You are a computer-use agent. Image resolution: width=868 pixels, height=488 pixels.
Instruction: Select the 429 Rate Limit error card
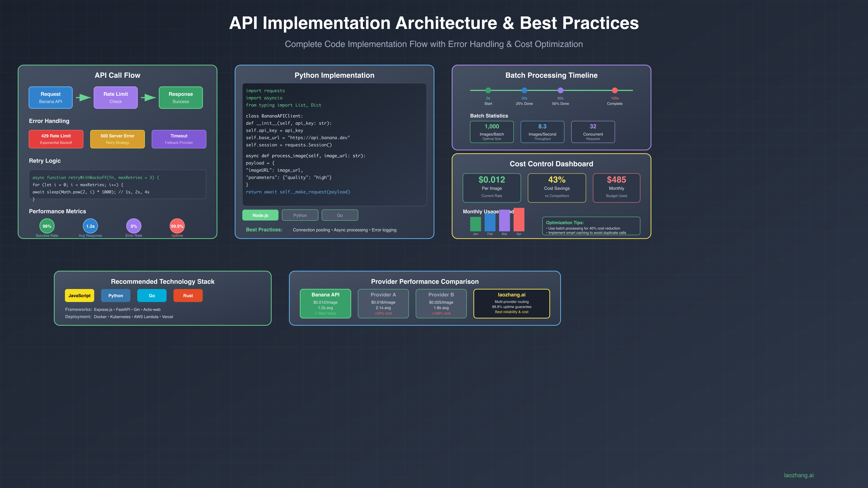pyautogui.click(x=56, y=139)
